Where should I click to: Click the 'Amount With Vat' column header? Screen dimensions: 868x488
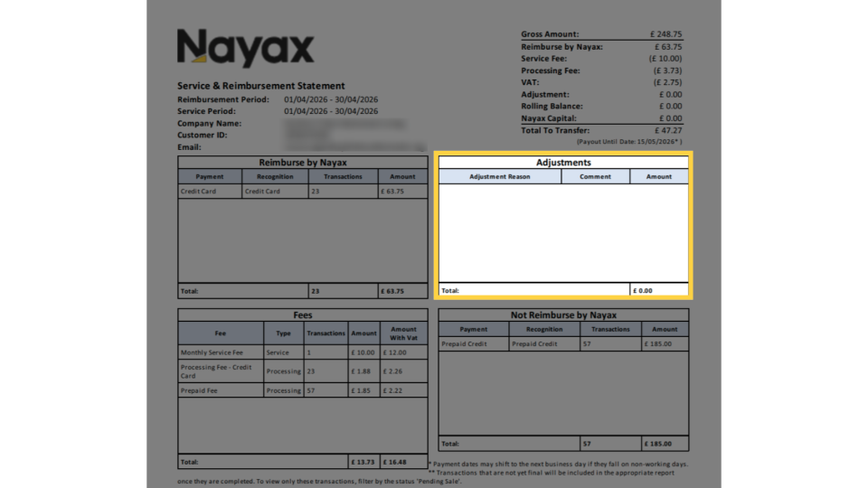point(403,333)
